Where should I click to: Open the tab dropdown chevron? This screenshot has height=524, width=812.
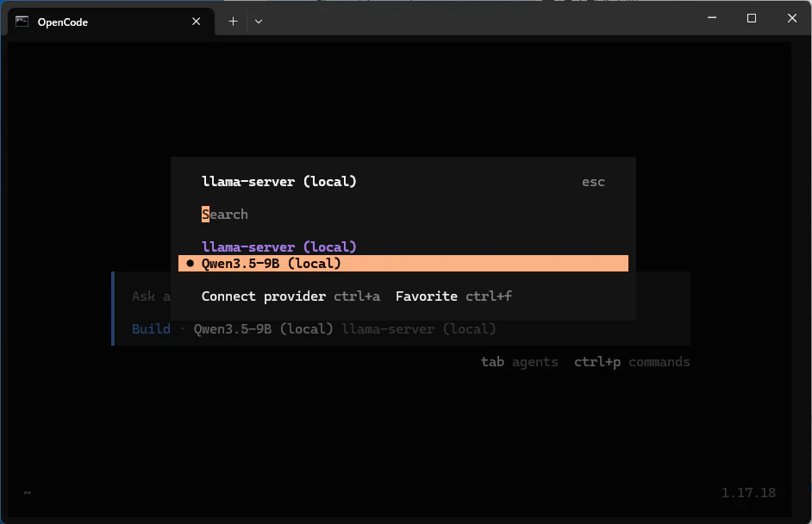point(259,22)
